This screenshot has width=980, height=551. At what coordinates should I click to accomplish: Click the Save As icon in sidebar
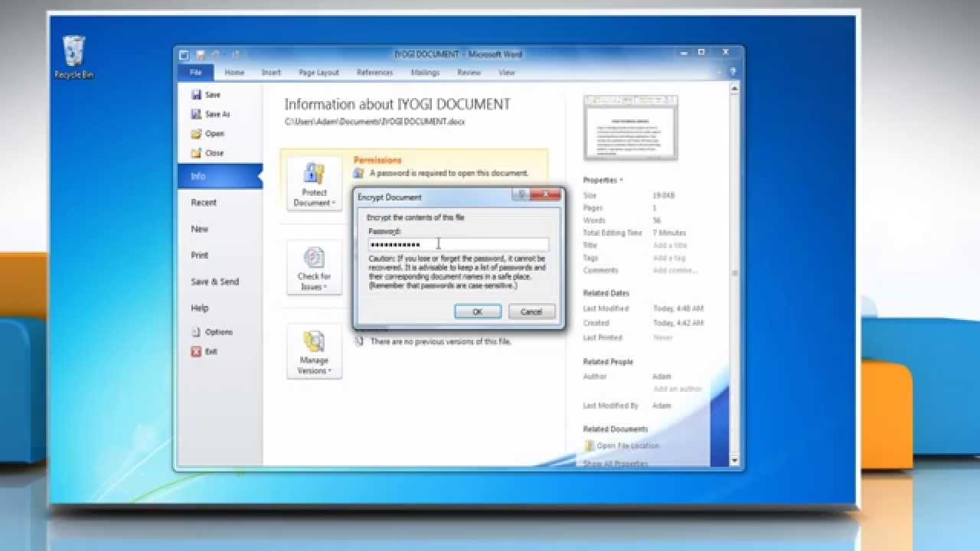click(197, 114)
